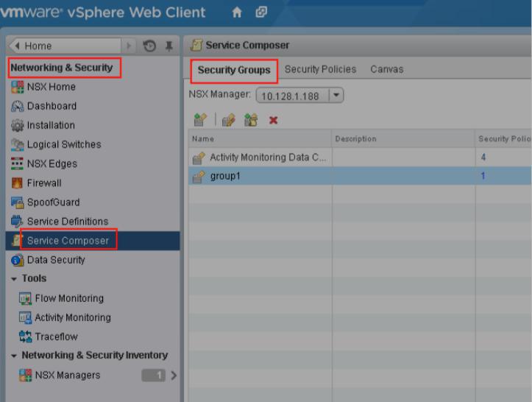Click the group1 security group icon

pyautogui.click(x=199, y=177)
